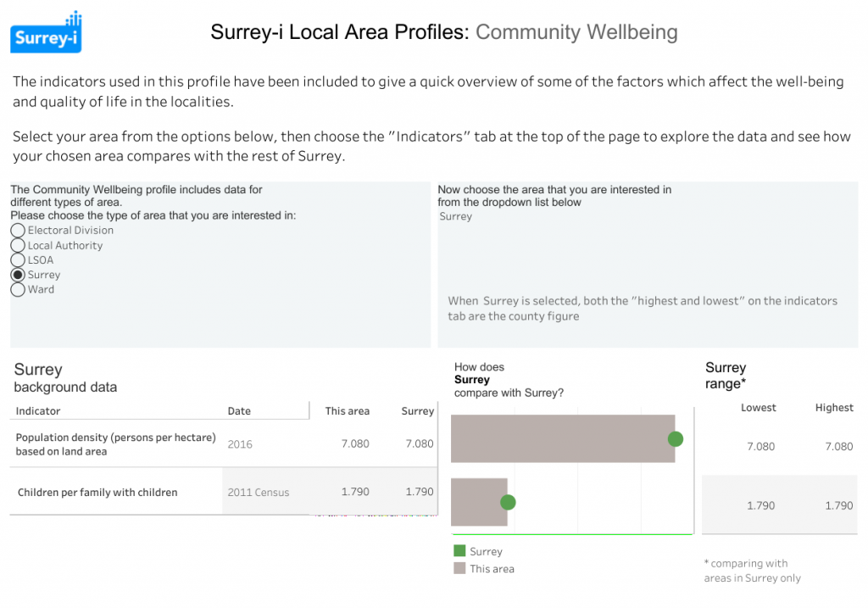Click Highest range value 1.790
Screen dimensions: 868x608
[839, 505]
